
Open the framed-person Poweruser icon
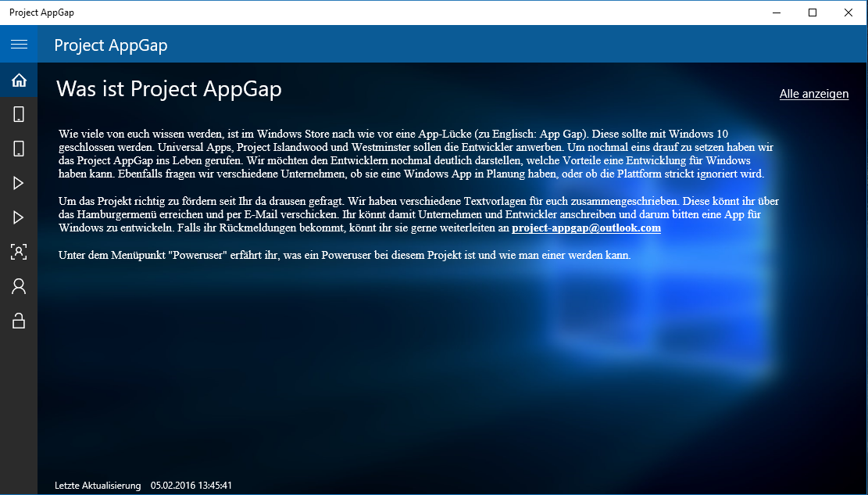19,252
